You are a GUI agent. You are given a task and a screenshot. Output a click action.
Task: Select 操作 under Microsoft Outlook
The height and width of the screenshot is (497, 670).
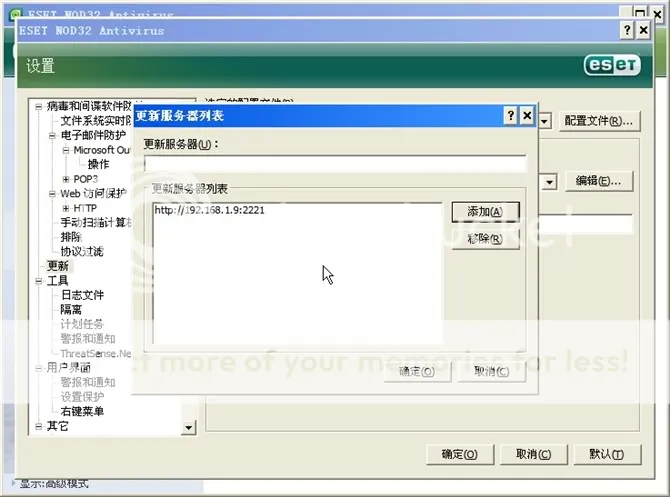pyautogui.click(x=98, y=164)
